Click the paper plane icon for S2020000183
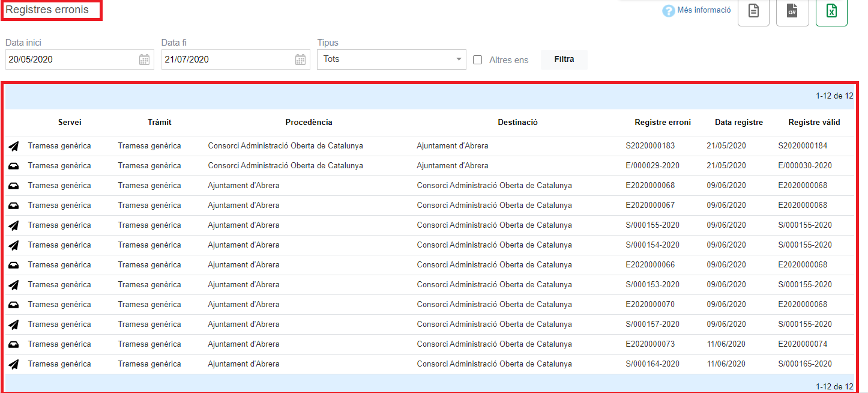This screenshot has width=868, height=393. click(x=14, y=146)
